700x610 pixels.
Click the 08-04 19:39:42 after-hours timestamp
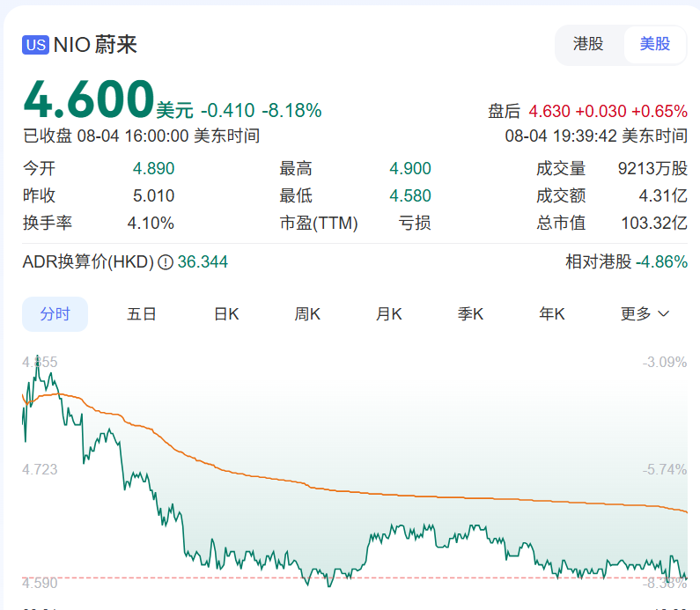[596, 136]
